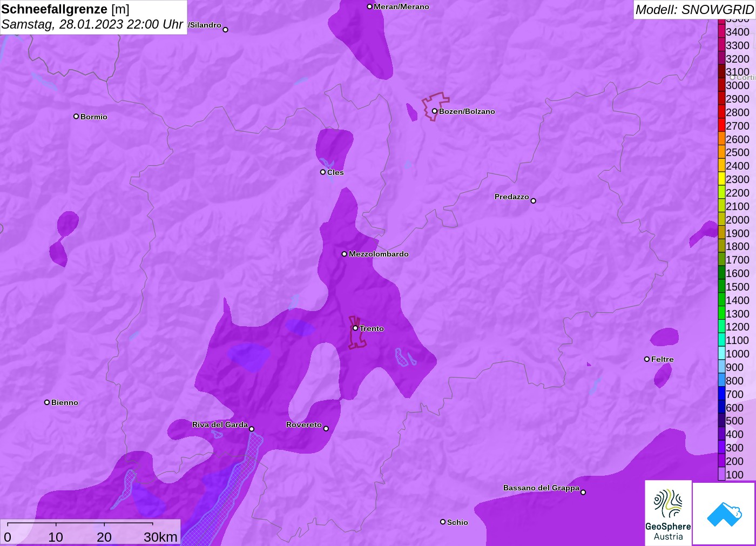
Task: Click the date Samstag, 28.01.2023 22:00 Uhr
Action: point(92,24)
